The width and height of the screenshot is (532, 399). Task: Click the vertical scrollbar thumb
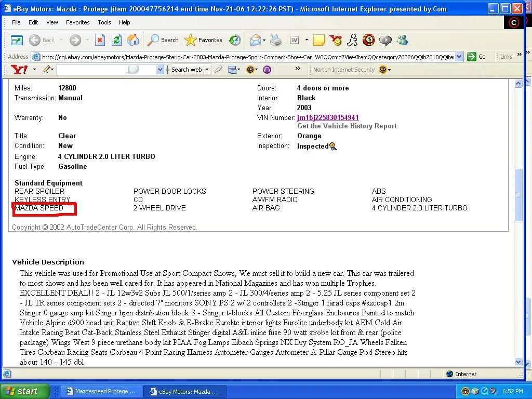click(x=517, y=195)
